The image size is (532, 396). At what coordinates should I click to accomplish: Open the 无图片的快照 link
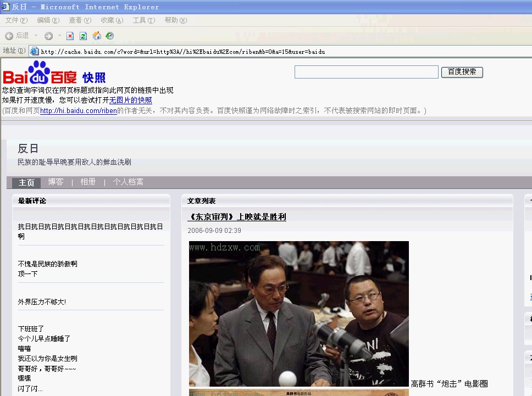click(131, 101)
